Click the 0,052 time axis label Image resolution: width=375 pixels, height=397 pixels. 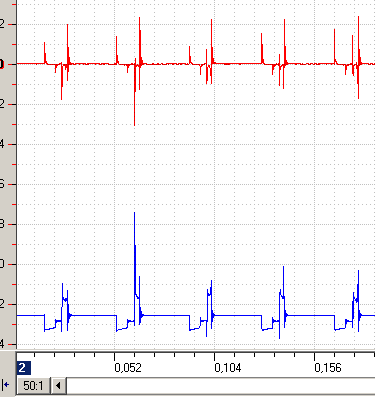[128, 368]
